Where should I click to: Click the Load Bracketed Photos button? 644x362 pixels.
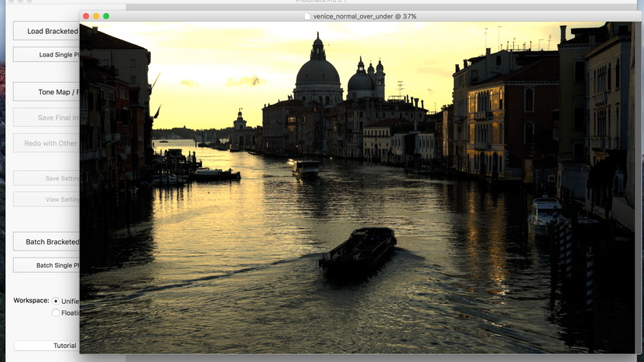(46, 31)
